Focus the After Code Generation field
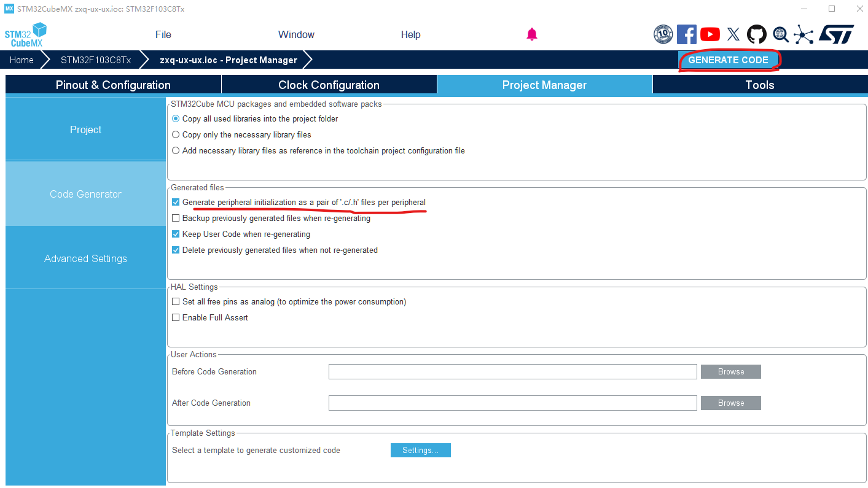 513,403
